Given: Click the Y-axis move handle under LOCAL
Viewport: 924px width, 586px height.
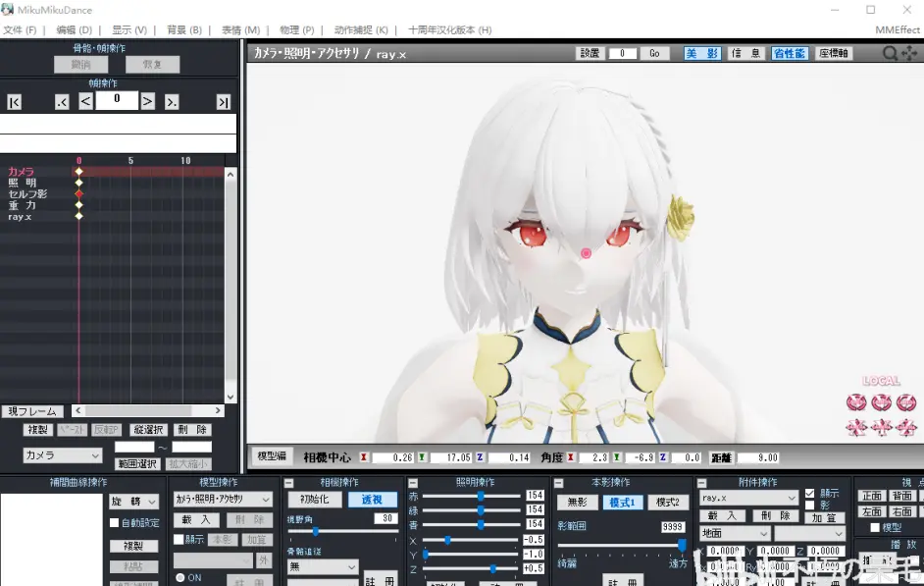Looking at the screenshot, I should point(881,427).
